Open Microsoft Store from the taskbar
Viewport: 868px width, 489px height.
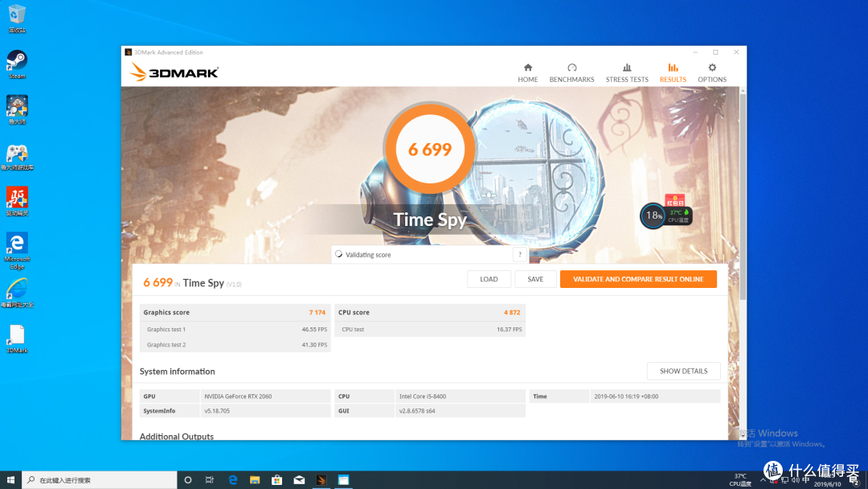click(276, 480)
